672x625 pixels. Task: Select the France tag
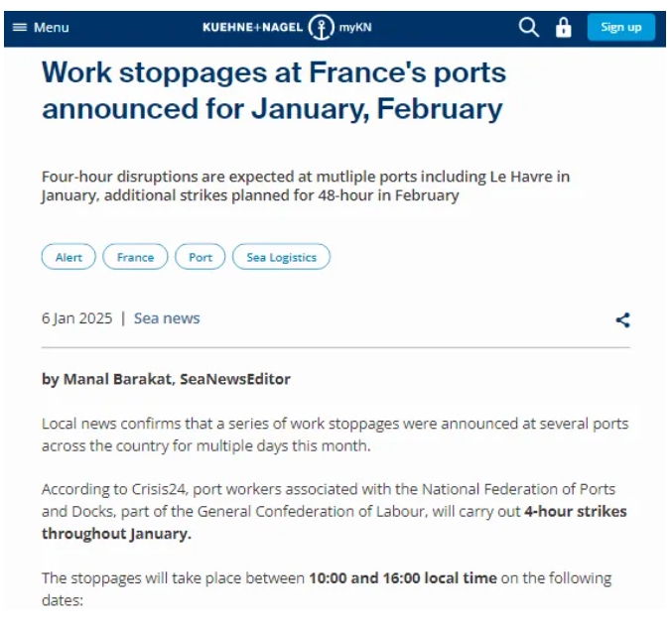tap(135, 257)
